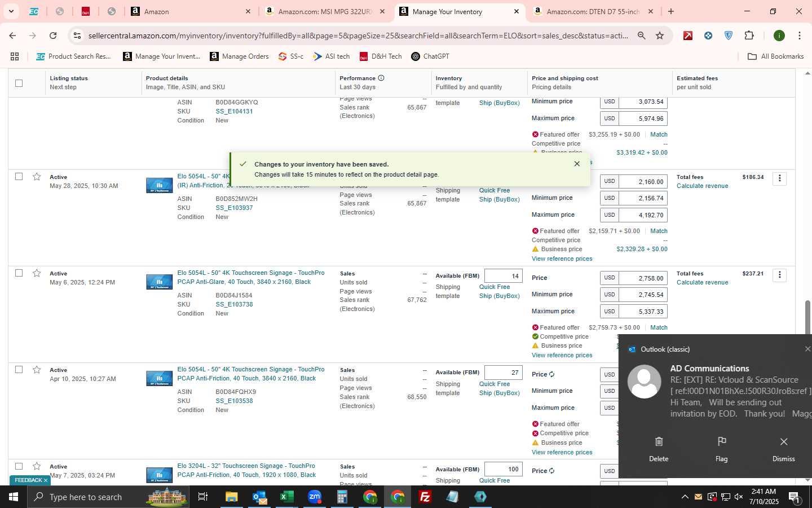812x508 pixels.
Task: Edit maximum price field showing 5,337.33
Action: click(643, 311)
